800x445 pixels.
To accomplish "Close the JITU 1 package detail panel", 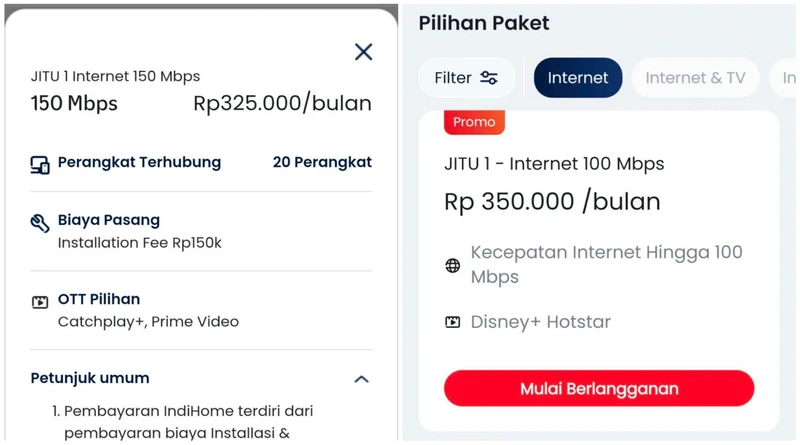I will 363,52.
